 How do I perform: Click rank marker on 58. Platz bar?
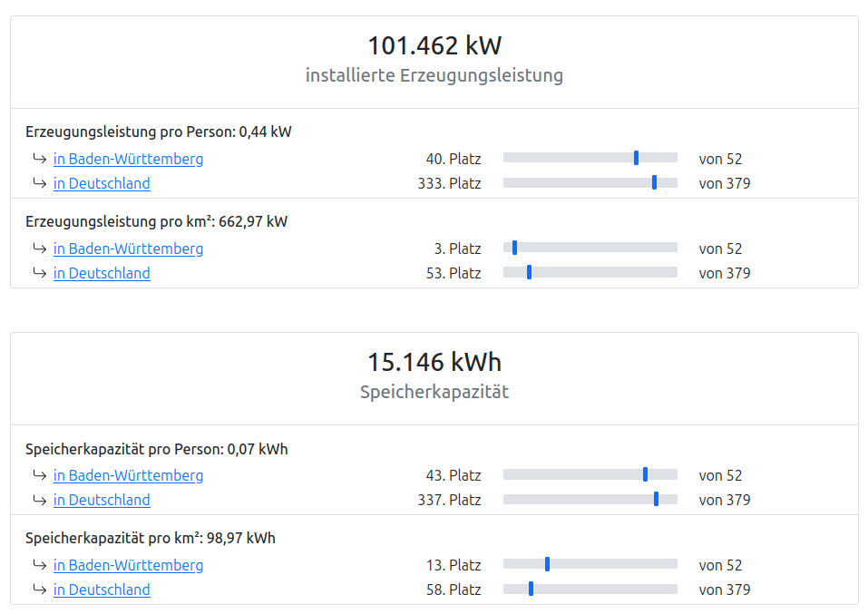coord(531,589)
